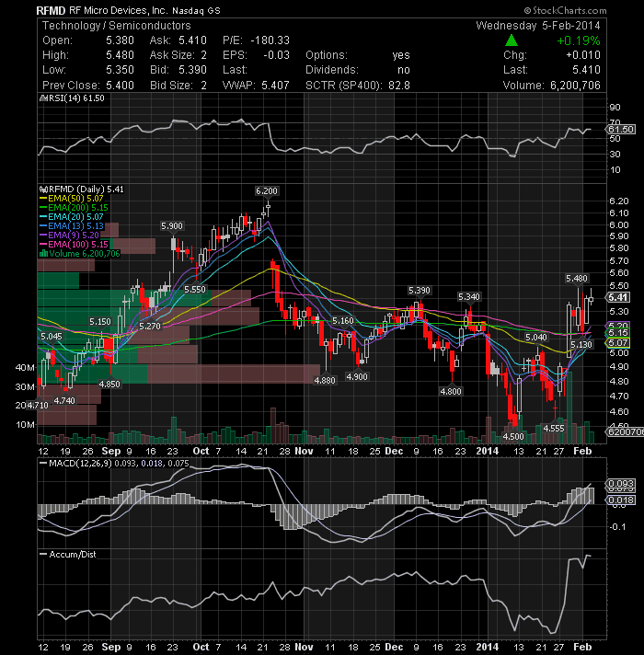Click the Nov label on price chart axis
The width and height of the screenshot is (644, 655).
[x=304, y=451]
